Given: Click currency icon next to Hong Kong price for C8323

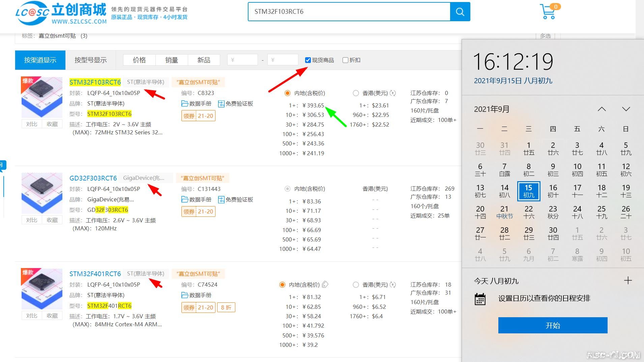Looking at the screenshot, I should coord(393,93).
